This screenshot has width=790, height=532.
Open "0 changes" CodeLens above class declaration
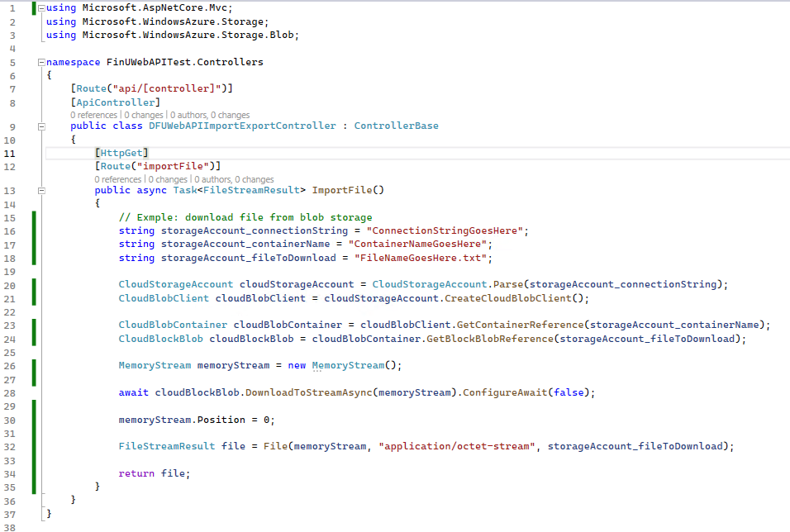(145, 115)
